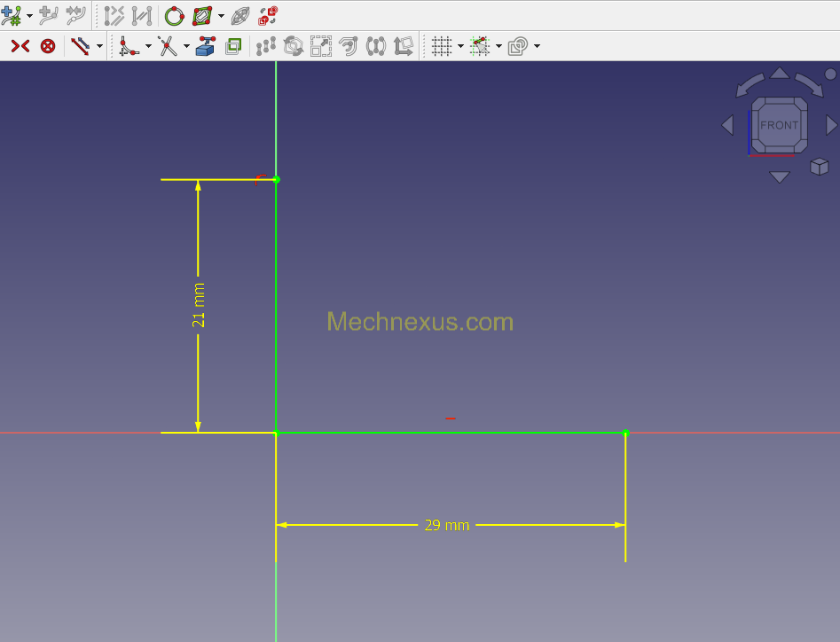Viewport: 840px width, 642px height.
Task: Select the Fillet tool
Action: pos(130,47)
